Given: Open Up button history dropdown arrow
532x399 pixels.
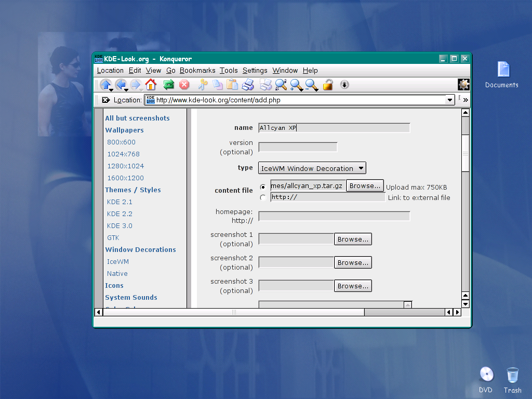Looking at the screenshot, I should [111, 90].
